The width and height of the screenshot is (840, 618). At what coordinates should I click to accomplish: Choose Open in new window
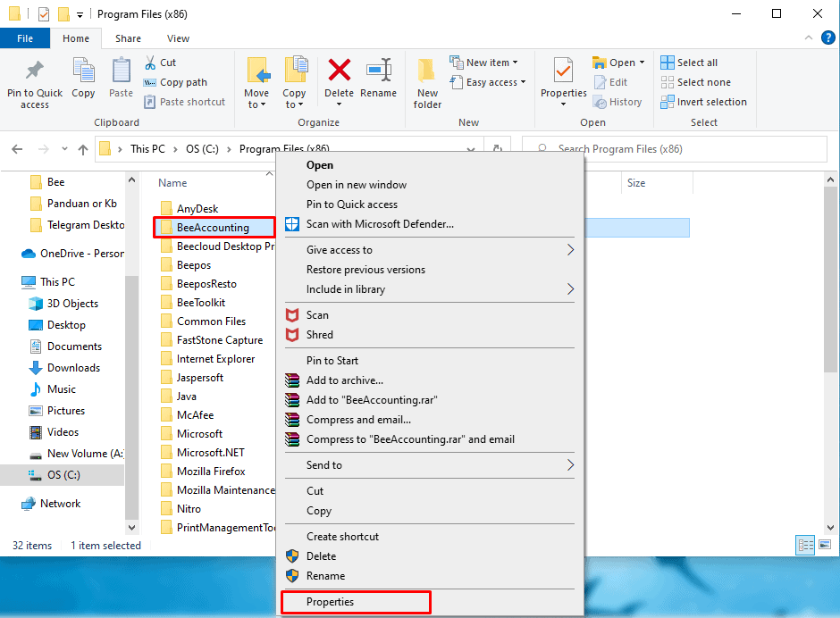click(x=357, y=185)
